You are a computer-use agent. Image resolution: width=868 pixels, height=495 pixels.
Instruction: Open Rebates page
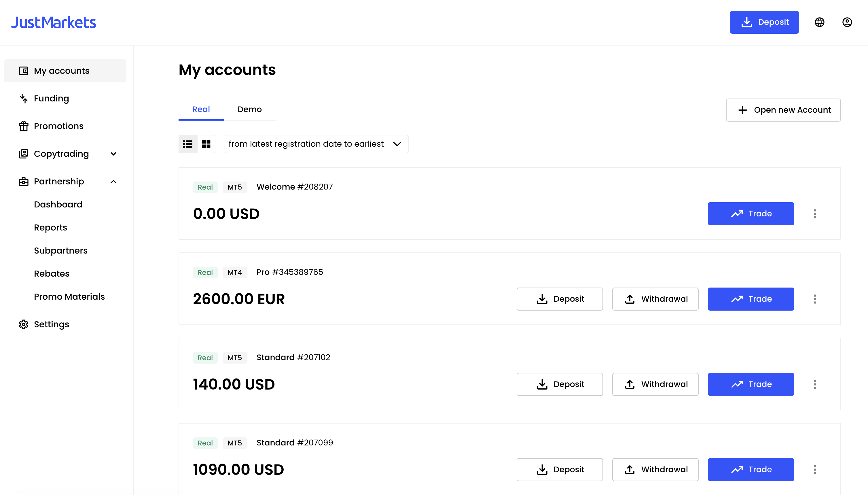coord(52,274)
